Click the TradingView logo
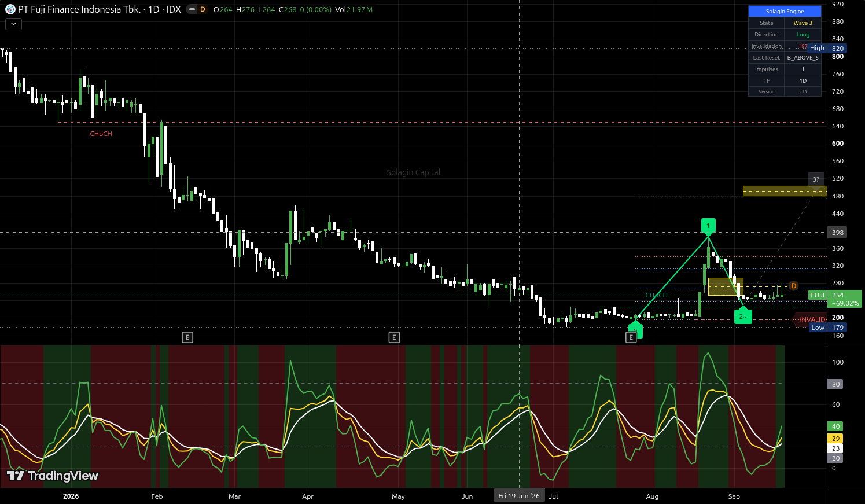This screenshot has height=504, width=865. [x=53, y=476]
